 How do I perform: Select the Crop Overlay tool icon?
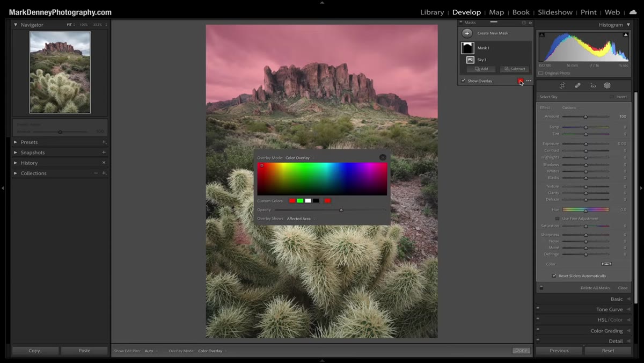562,85
